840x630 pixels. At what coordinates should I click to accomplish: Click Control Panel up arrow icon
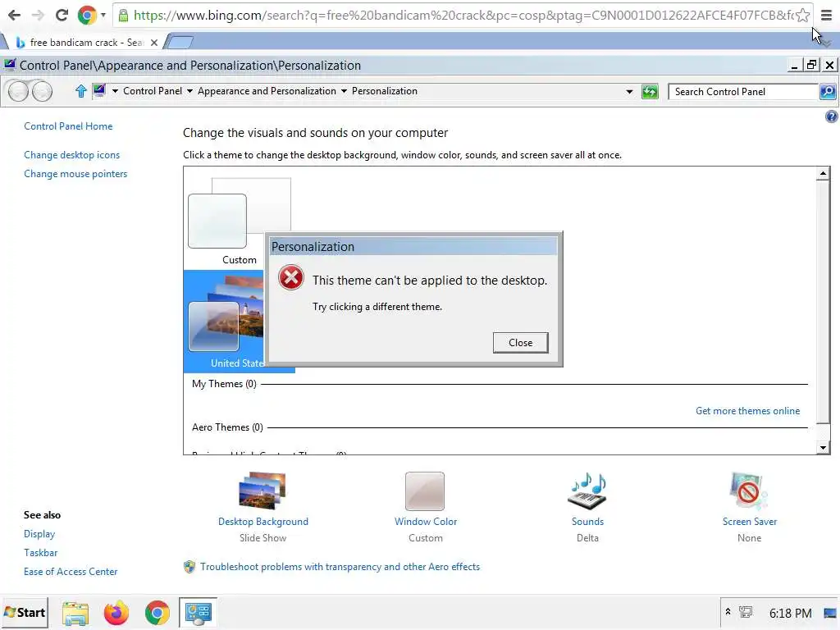click(81, 91)
